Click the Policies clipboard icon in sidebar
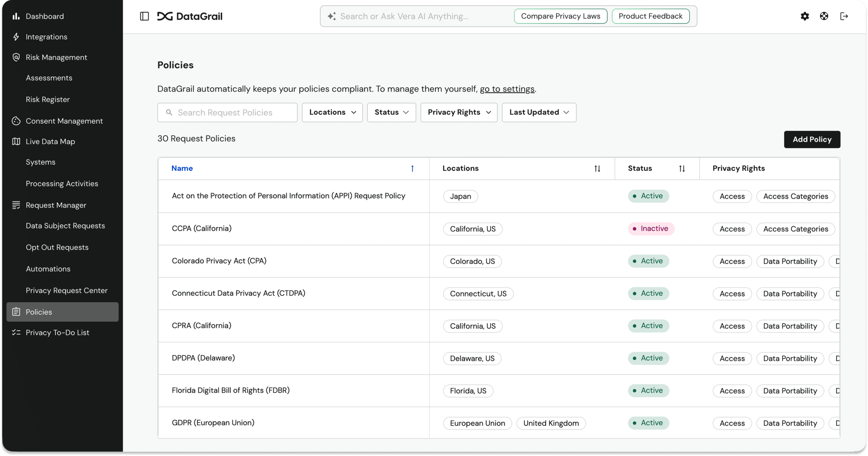868x456 pixels. pos(16,312)
